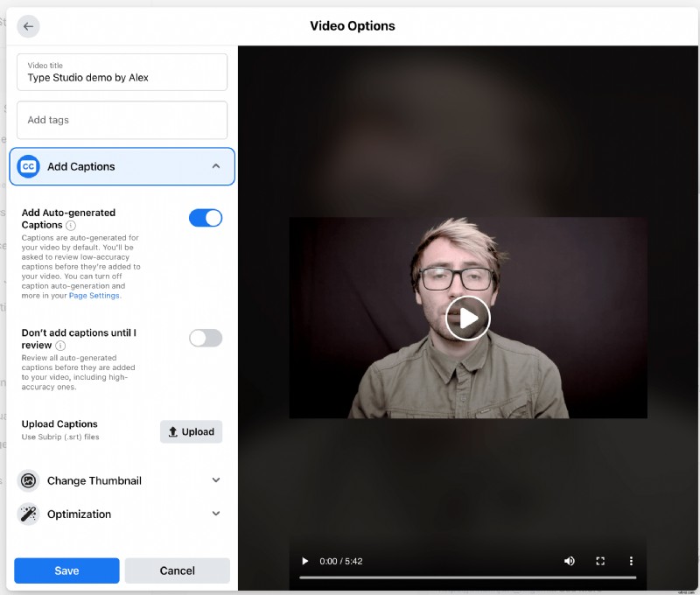
Task: Collapse the Add Captions section
Action: click(216, 166)
